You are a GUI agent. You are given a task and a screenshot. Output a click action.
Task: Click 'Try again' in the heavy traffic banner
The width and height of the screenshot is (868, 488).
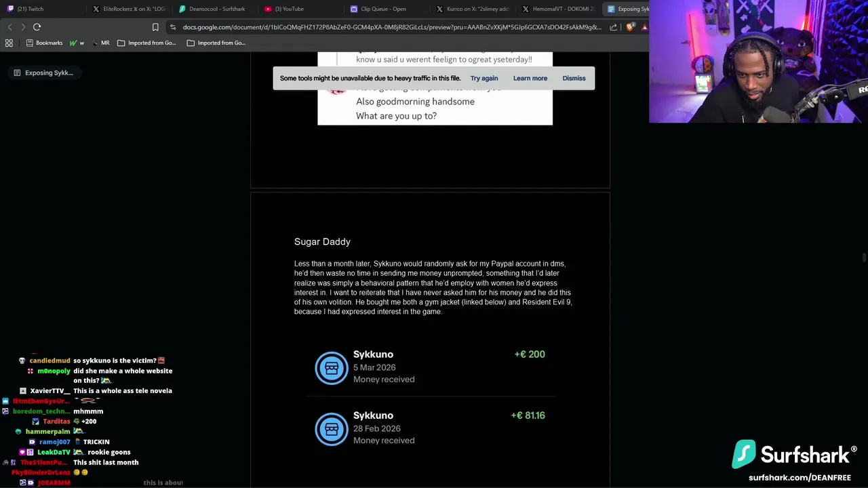tap(484, 78)
